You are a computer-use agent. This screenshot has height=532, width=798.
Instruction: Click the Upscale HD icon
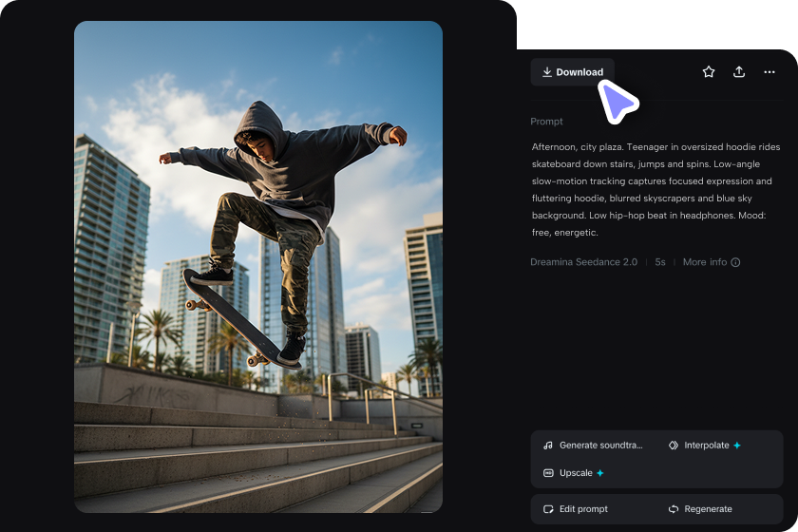pyautogui.click(x=548, y=473)
